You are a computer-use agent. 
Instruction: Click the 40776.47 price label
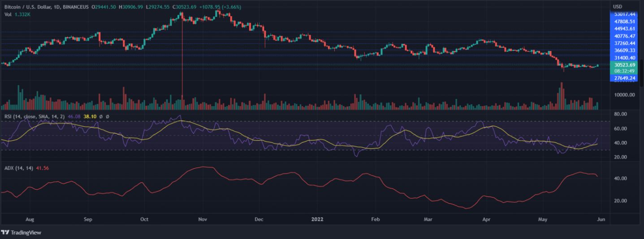624,36
